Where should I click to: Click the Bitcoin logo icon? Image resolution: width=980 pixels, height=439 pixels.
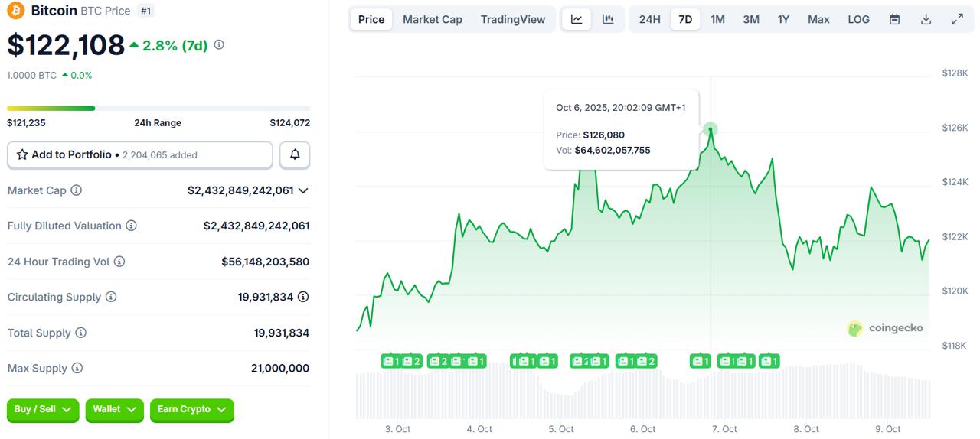[x=16, y=11]
